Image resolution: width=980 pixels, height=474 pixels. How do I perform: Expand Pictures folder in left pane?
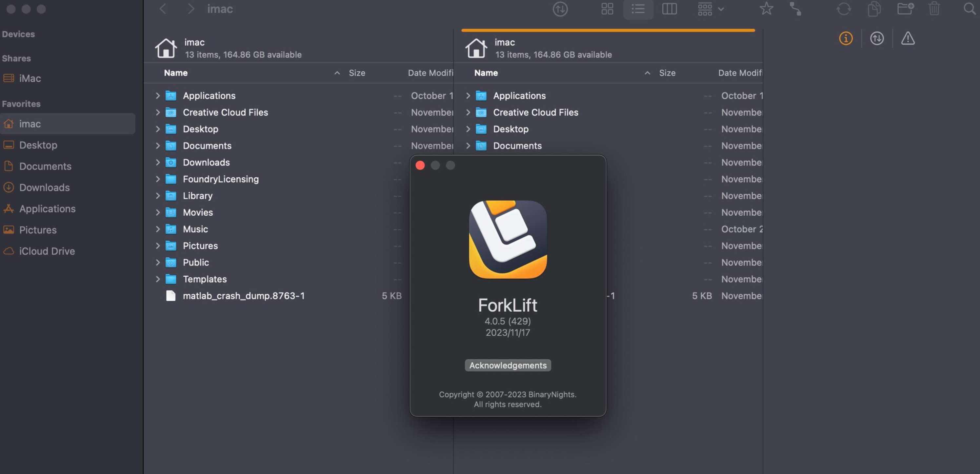[157, 246]
